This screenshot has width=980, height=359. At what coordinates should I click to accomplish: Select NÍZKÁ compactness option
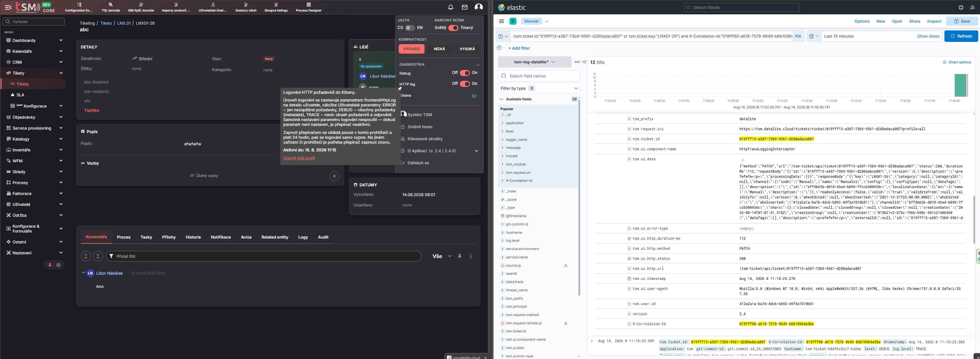tap(439, 49)
